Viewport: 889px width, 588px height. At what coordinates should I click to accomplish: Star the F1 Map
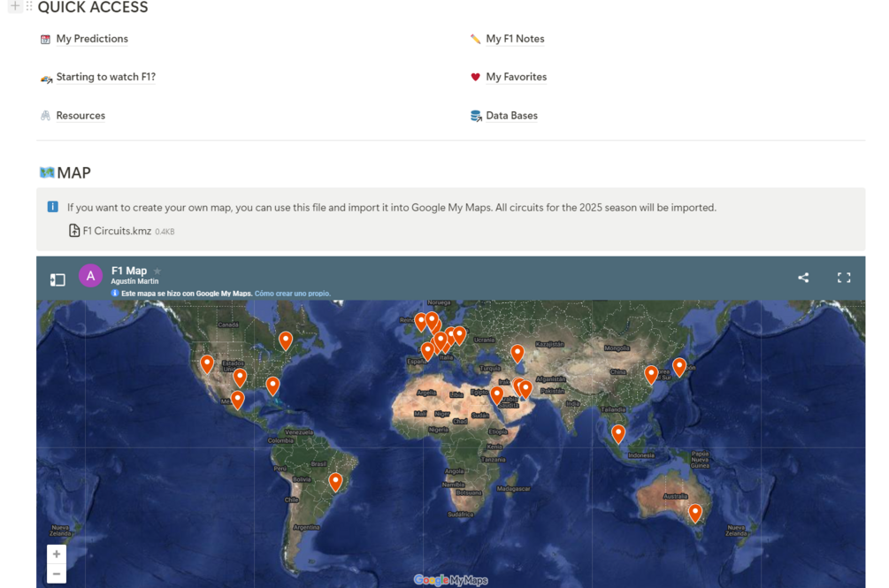157,271
